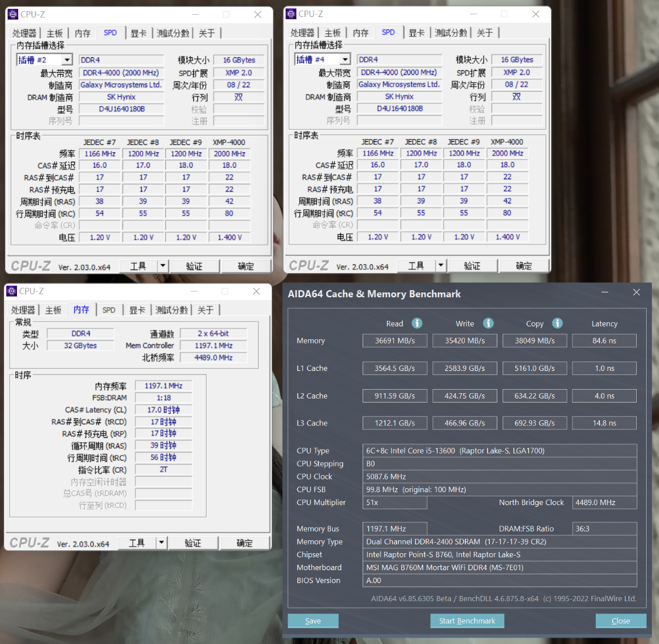Viewport: 659px width, 644px height.
Task: Expand Tools dropdown arrow in slot #4 window
Action: [x=441, y=265]
